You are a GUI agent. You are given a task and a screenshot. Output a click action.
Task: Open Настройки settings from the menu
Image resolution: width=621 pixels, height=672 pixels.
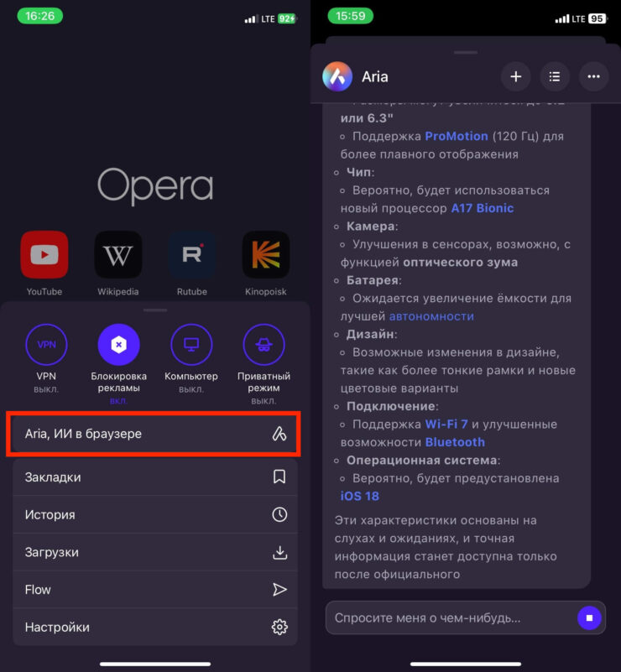[154, 627]
